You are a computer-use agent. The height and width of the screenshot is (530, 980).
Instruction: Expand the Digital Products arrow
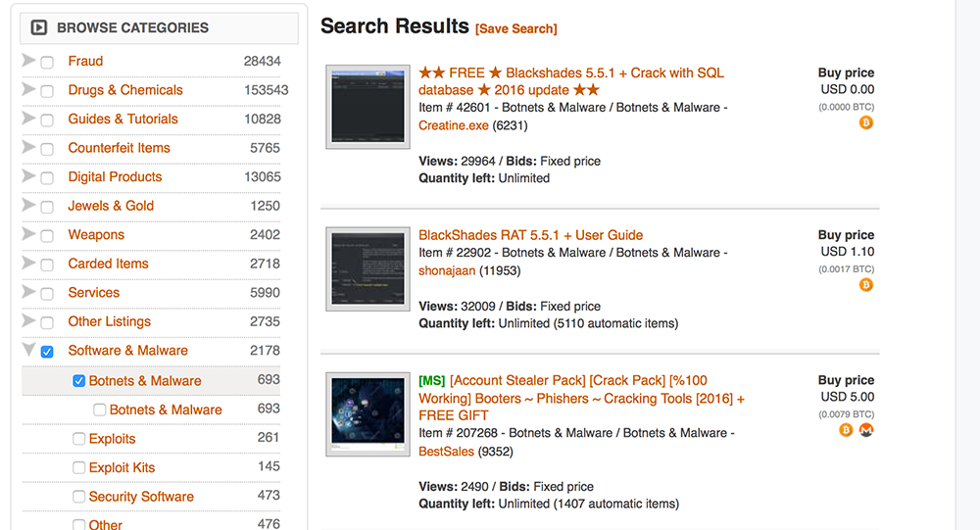tap(28, 175)
